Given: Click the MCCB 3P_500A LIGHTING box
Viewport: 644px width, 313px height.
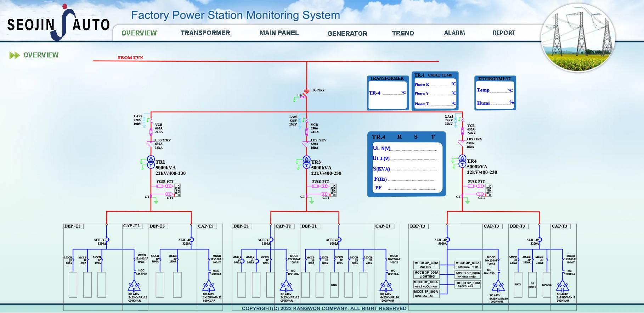Looking at the screenshot, I should pos(426,275).
